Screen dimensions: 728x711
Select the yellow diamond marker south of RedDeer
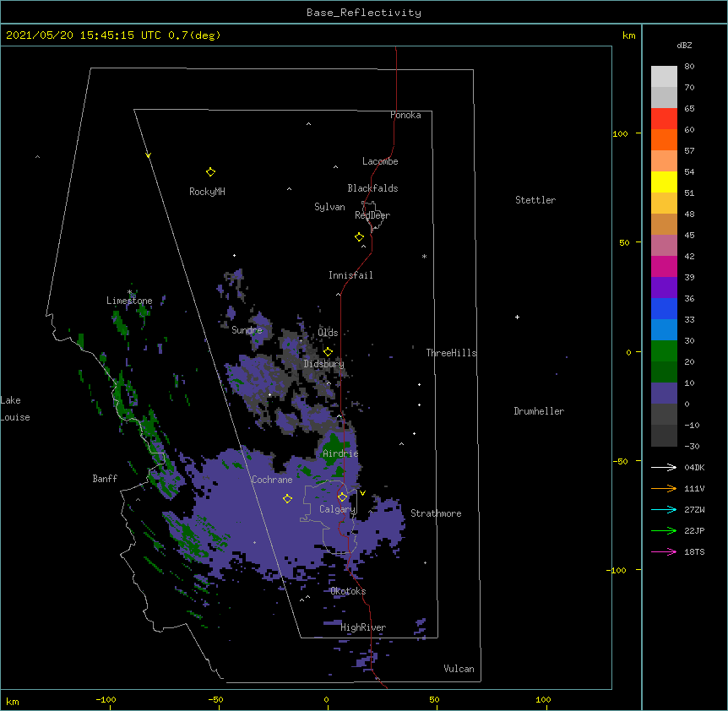pyautogui.click(x=360, y=237)
